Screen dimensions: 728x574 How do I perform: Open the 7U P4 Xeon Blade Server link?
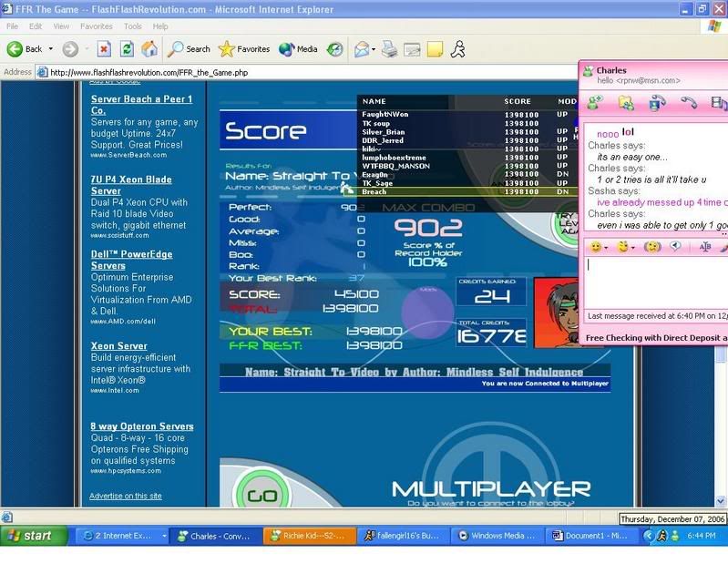click(131, 185)
